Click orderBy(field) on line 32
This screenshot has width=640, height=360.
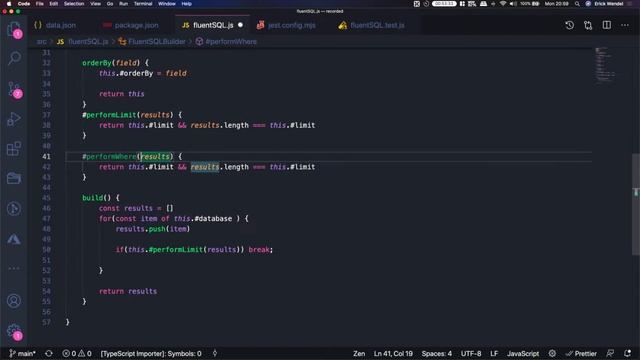pyautogui.click(x=111, y=63)
